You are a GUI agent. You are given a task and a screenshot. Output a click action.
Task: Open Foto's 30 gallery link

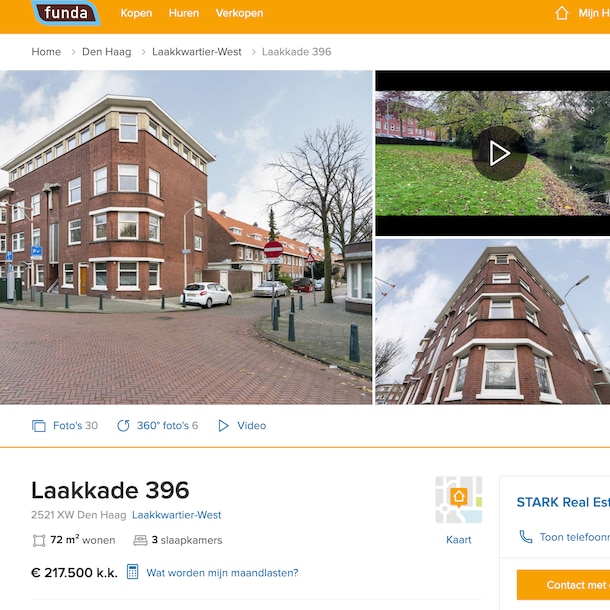point(75,426)
